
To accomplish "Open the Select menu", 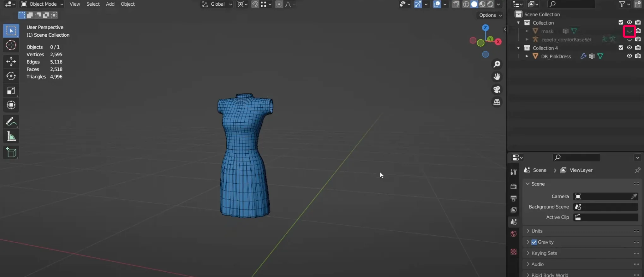I will 93,4.
